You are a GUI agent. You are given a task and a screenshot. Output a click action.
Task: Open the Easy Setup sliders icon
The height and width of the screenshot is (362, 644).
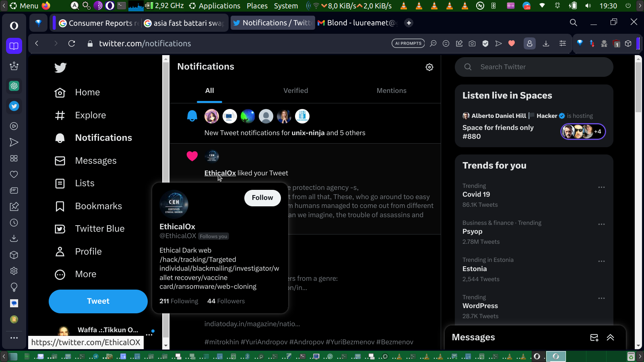[563, 43]
